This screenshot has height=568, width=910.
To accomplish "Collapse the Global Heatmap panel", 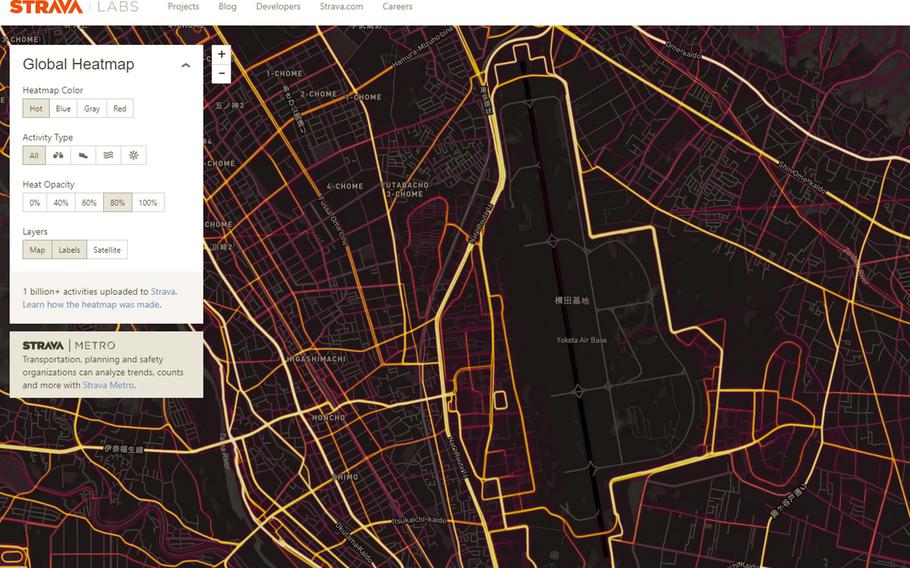I will pyautogui.click(x=186, y=65).
